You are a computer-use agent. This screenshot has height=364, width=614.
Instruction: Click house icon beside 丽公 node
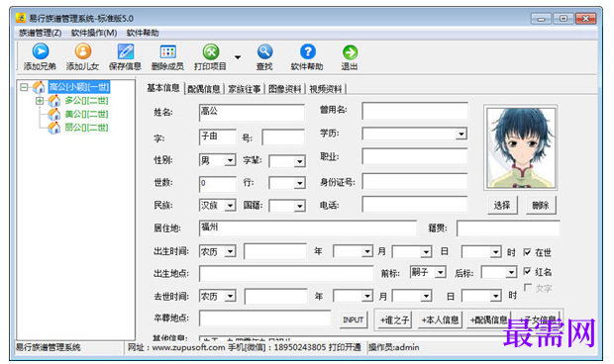click(54, 128)
